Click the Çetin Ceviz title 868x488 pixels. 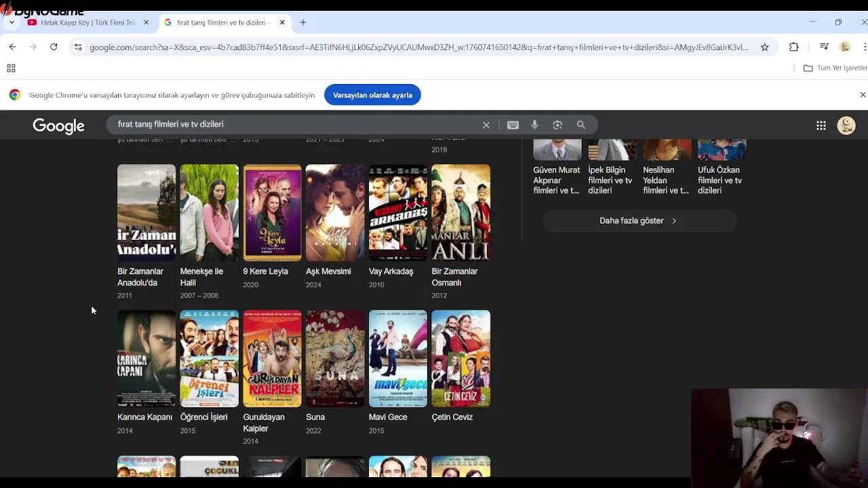(x=452, y=417)
